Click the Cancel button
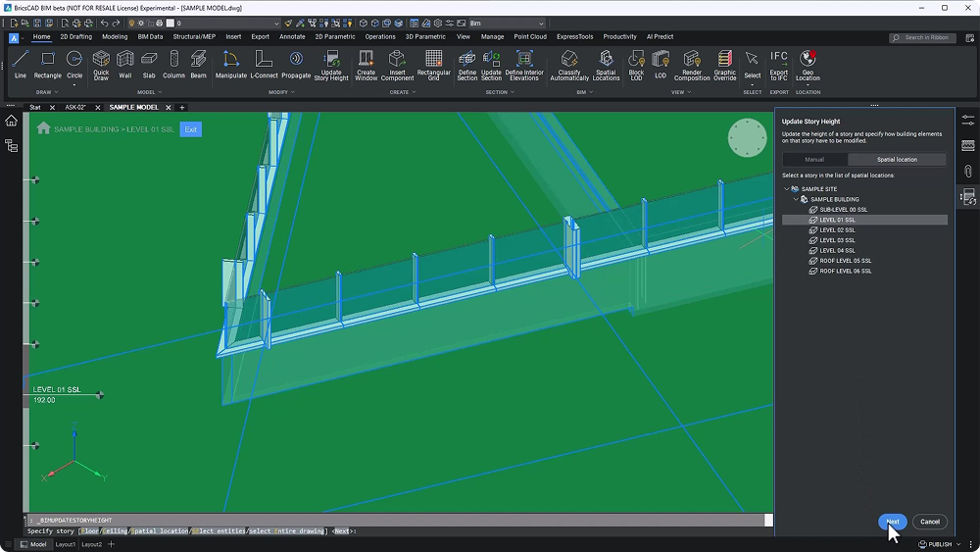Viewport: 980px width, 552px height. (929, 522)
